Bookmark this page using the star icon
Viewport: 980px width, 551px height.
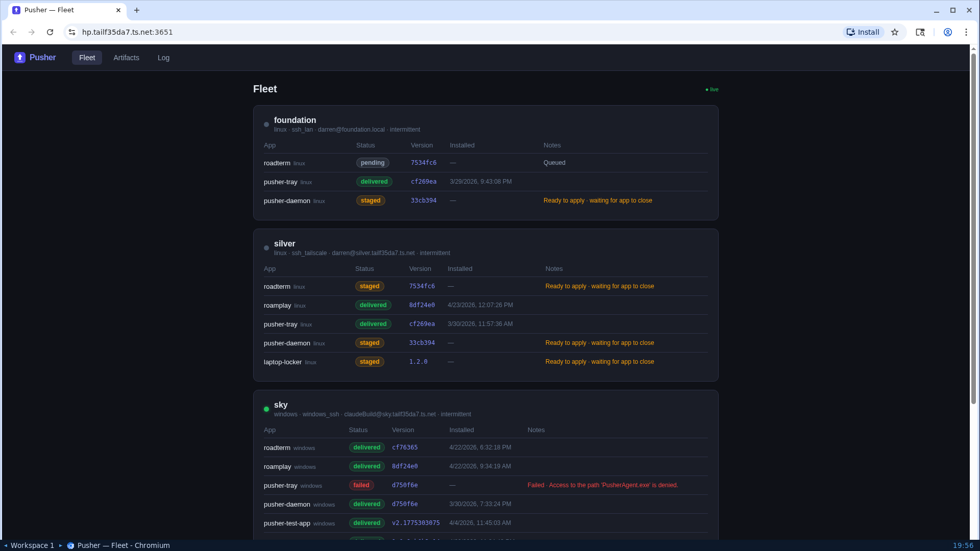[895, 32]
